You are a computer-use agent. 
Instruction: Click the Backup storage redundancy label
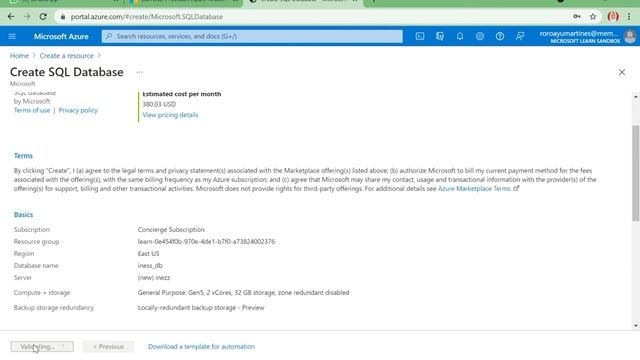click(x=53, y=308)
